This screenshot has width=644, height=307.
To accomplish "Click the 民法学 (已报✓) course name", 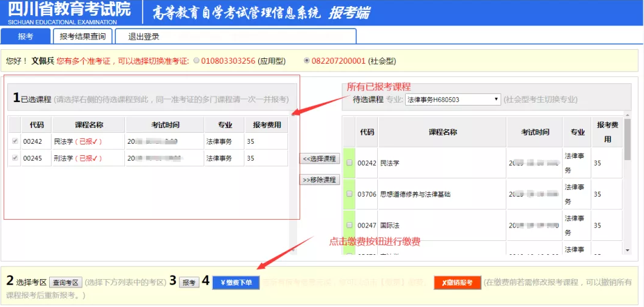I will click(78, 141).
